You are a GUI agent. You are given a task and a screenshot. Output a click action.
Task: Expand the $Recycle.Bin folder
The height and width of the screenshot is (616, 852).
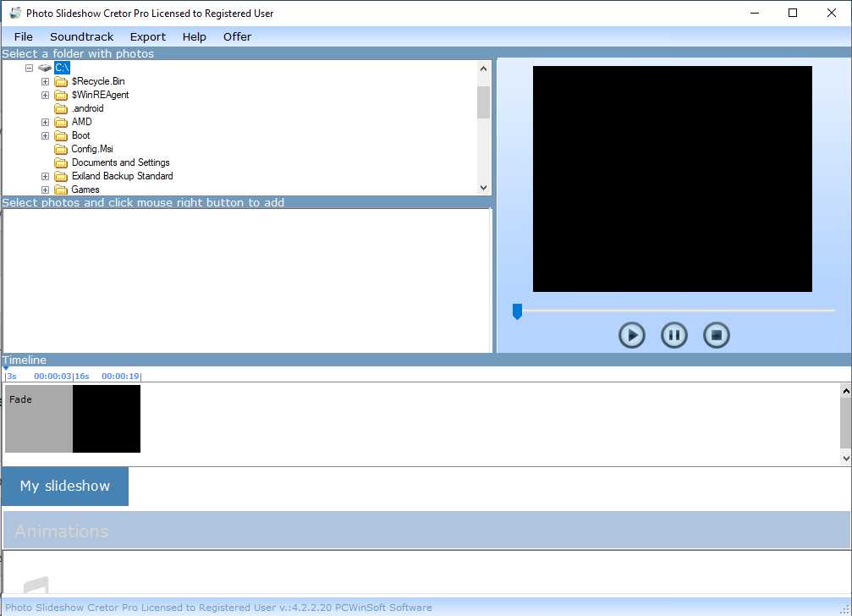pos(45,81)
